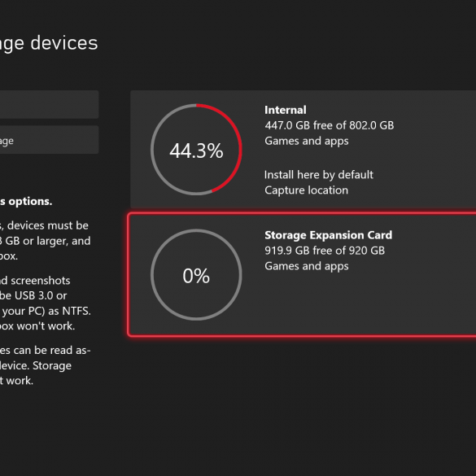Click the 'd screenshots' help text line
This screenshot has width=476, height=476.
[35, 281]
